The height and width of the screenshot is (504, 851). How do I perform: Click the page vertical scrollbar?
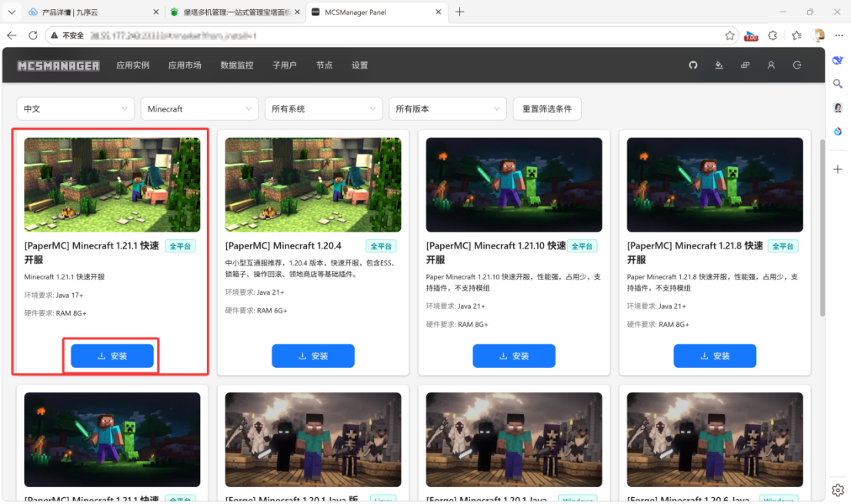(823, 228)
